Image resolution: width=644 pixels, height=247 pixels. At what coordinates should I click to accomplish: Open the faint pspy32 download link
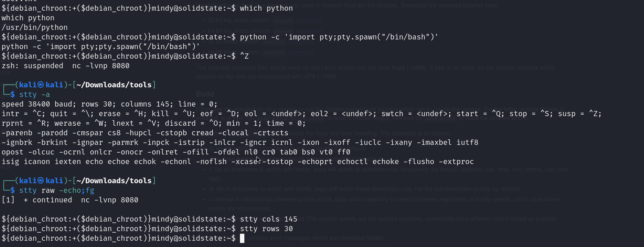(308, 20)
